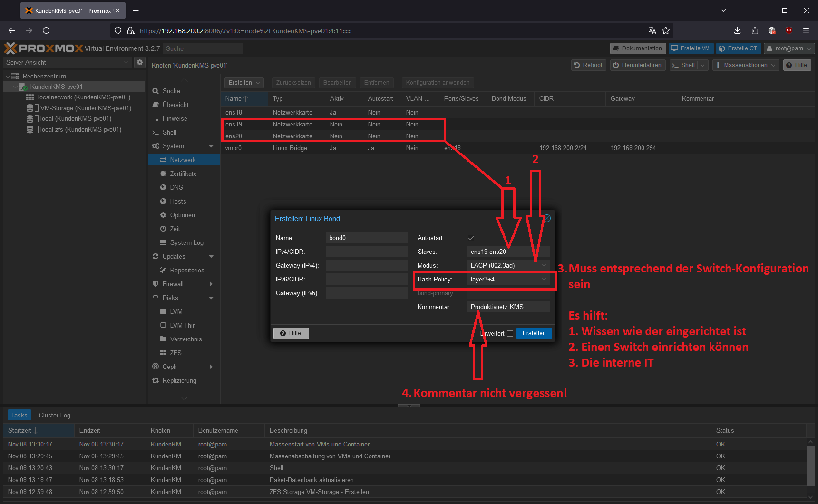Open the Server-Ansicht view selector
Viewport: 818px width, 504px height.
pyautogui.click(x=67, y=62)
